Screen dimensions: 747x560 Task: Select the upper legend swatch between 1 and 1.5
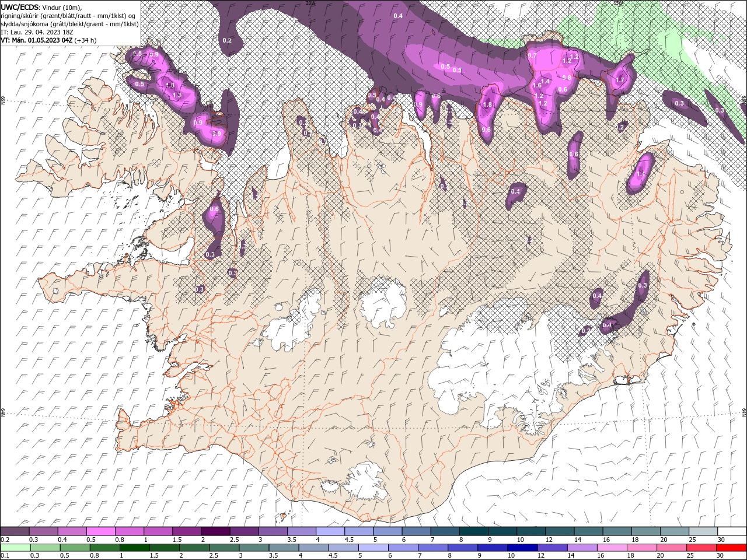point(158,531)
